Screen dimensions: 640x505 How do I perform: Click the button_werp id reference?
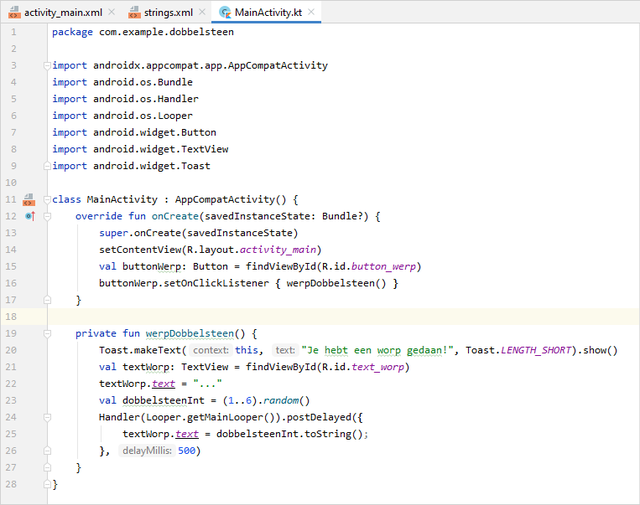pos(388,266)
